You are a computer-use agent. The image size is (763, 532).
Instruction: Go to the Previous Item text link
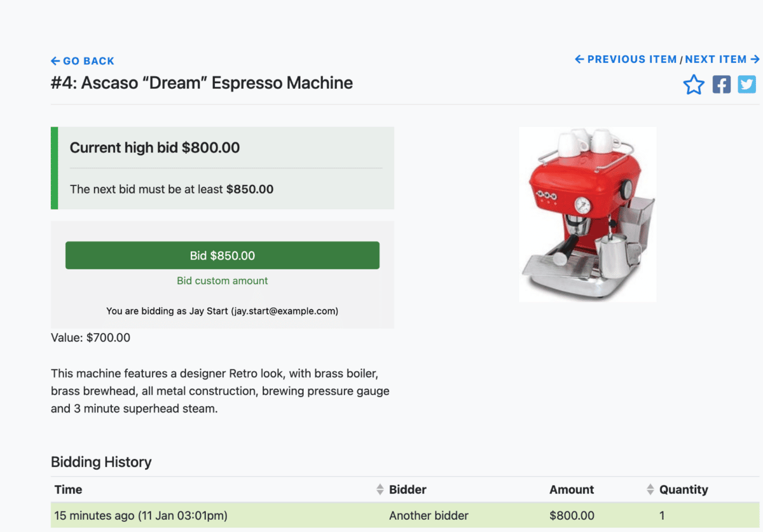pyautogui.click(x=632, y=59)
